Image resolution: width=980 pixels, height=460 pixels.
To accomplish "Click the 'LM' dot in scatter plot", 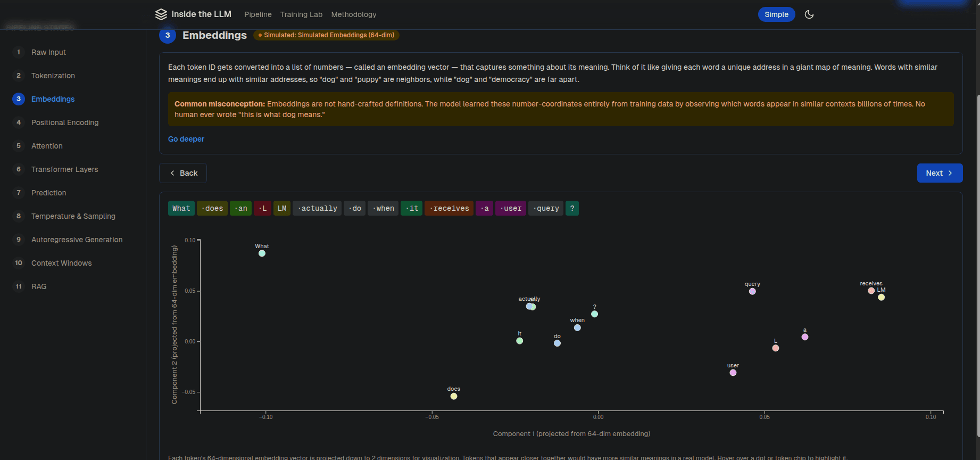I will pyautogui.click(x=882, y=297).
